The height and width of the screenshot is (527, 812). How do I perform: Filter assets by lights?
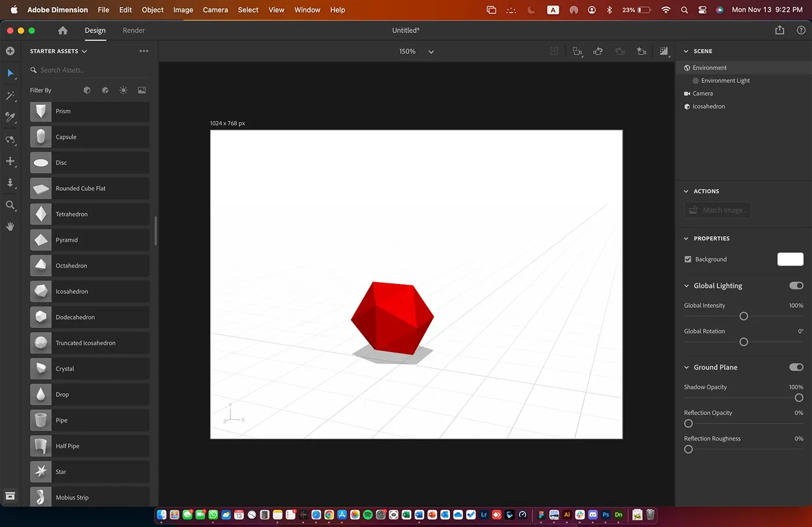(124, 90)
